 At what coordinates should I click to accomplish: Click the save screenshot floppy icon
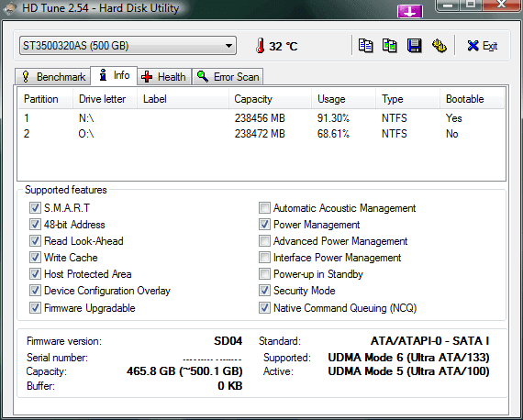point(414,46)
